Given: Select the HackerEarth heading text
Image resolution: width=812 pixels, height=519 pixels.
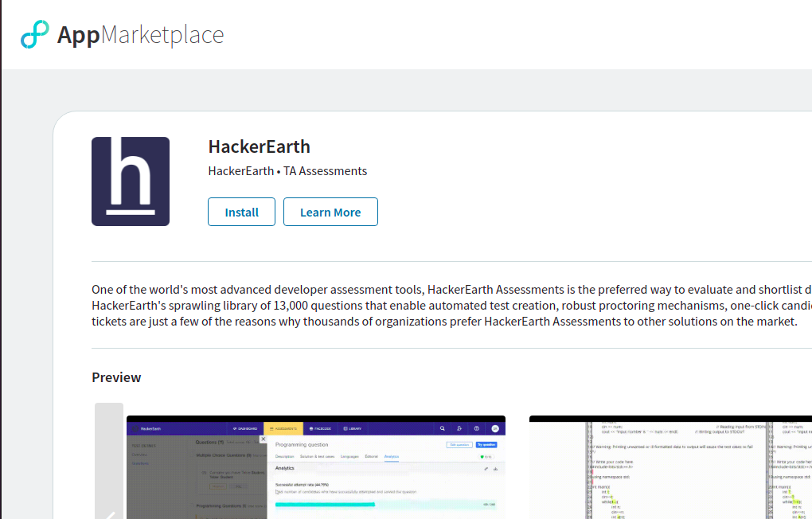Looking at the screenshot, I should click(259, 146).
